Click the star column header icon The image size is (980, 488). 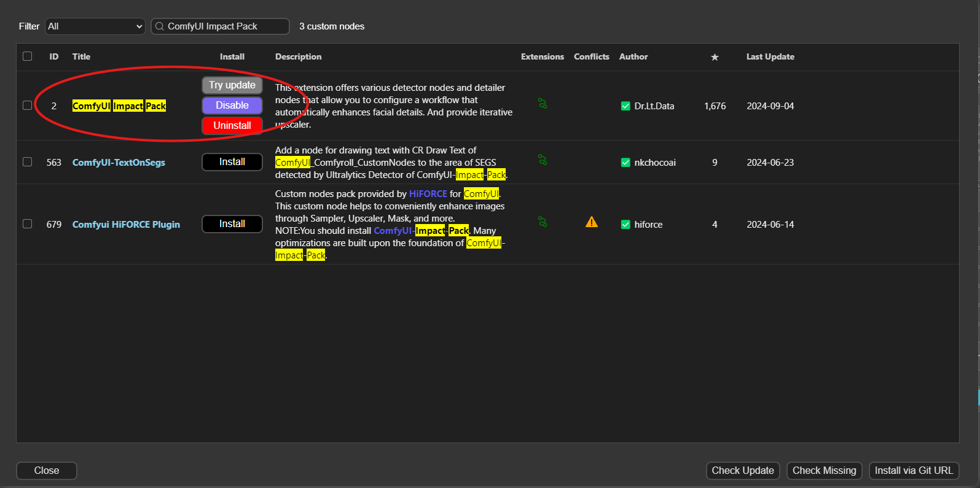(x=715, y=57)
